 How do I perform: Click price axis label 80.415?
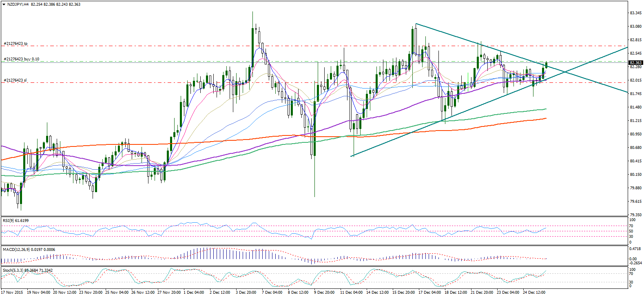coord(635,161)
